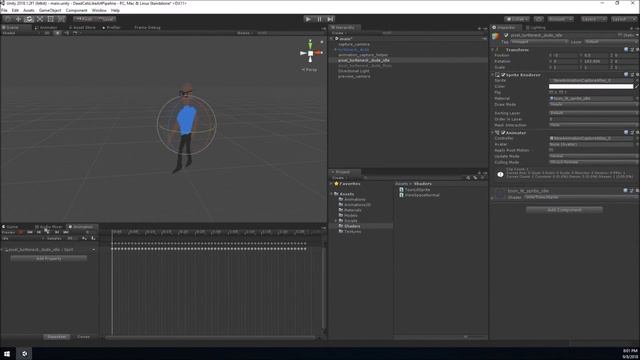Toggle scene lighting button
The width and height of the screenshot is (640, 360).
coord(57,33)
